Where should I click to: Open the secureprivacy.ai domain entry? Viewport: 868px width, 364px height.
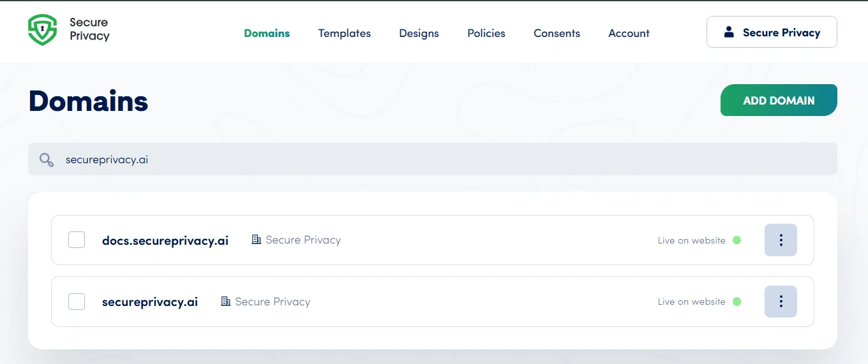[150, 302]
